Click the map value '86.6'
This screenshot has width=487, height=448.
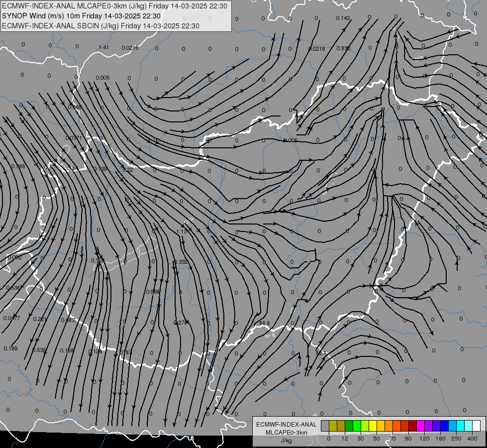point(264,324)
